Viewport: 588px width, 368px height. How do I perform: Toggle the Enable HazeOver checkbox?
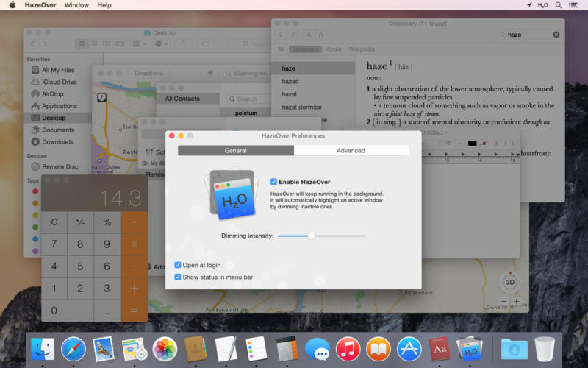pos(274,182)
